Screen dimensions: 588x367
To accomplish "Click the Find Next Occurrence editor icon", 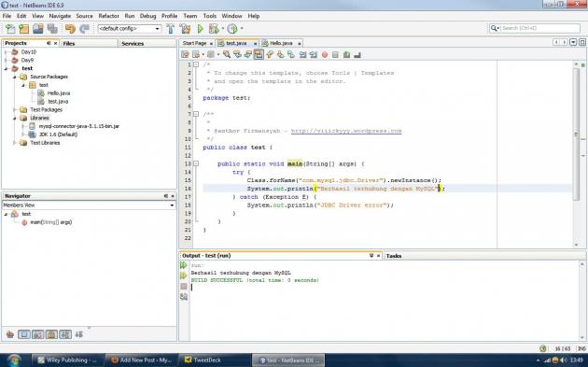I will coord(248,55).
